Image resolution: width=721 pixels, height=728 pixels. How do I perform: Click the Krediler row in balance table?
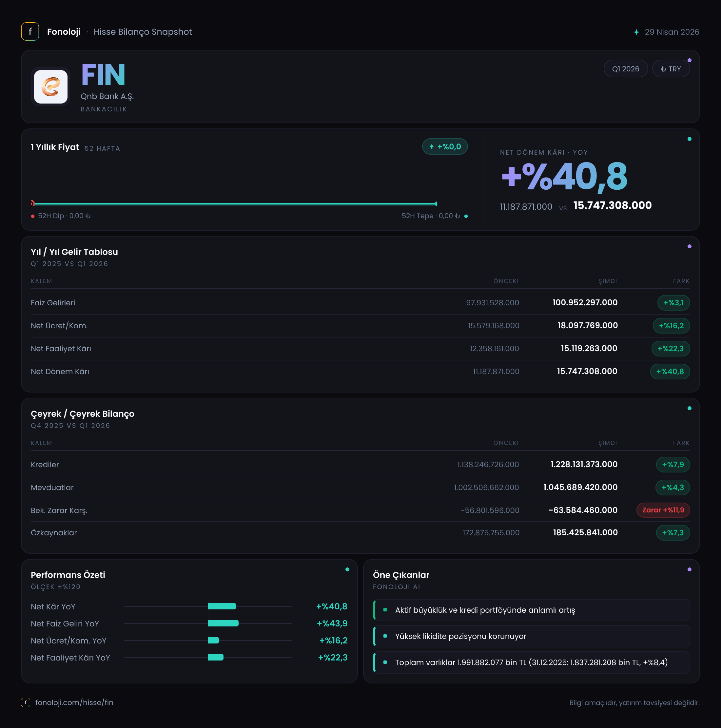coord(360,464)
